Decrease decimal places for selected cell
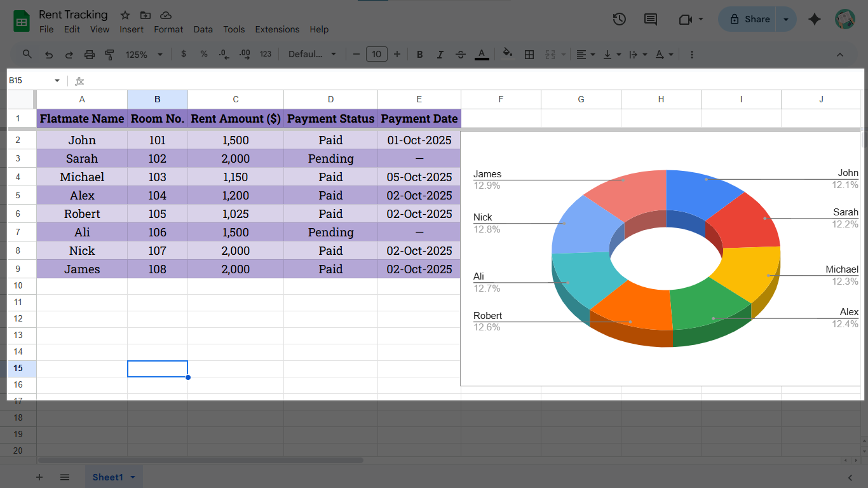Viewport: 868px width, 488px height. 224,55
